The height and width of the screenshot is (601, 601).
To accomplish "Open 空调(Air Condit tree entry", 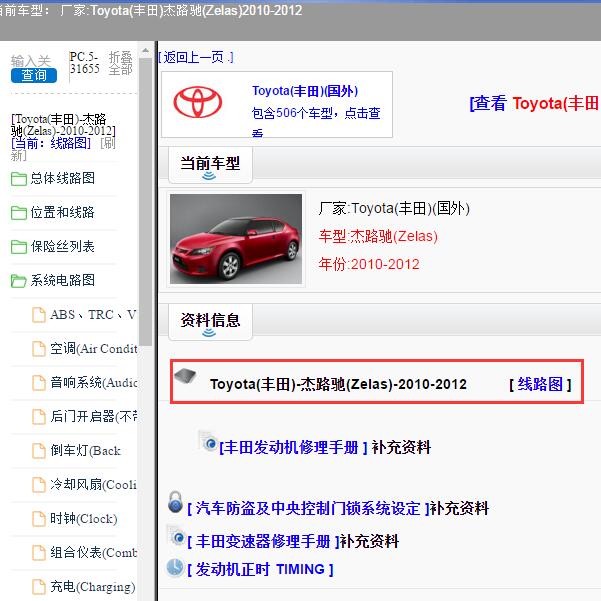I will tap(94, 349).
